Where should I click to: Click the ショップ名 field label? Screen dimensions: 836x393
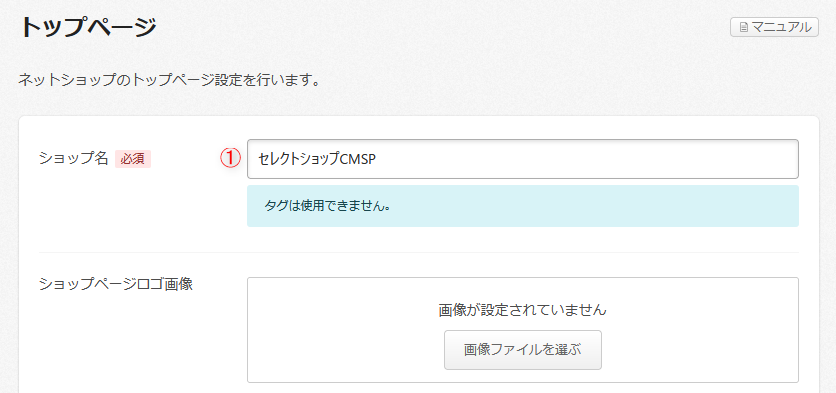[74, 158]
